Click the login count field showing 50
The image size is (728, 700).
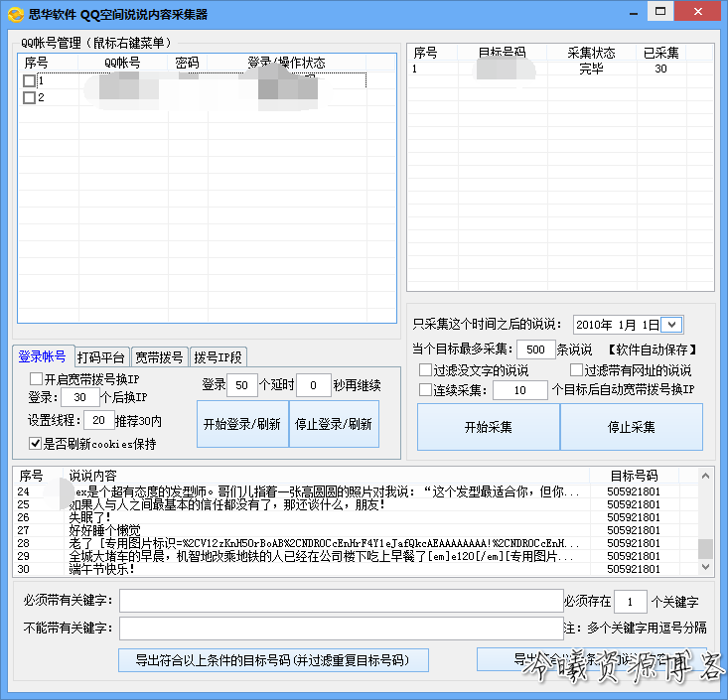pyautogui.click(x=242, y=385)
